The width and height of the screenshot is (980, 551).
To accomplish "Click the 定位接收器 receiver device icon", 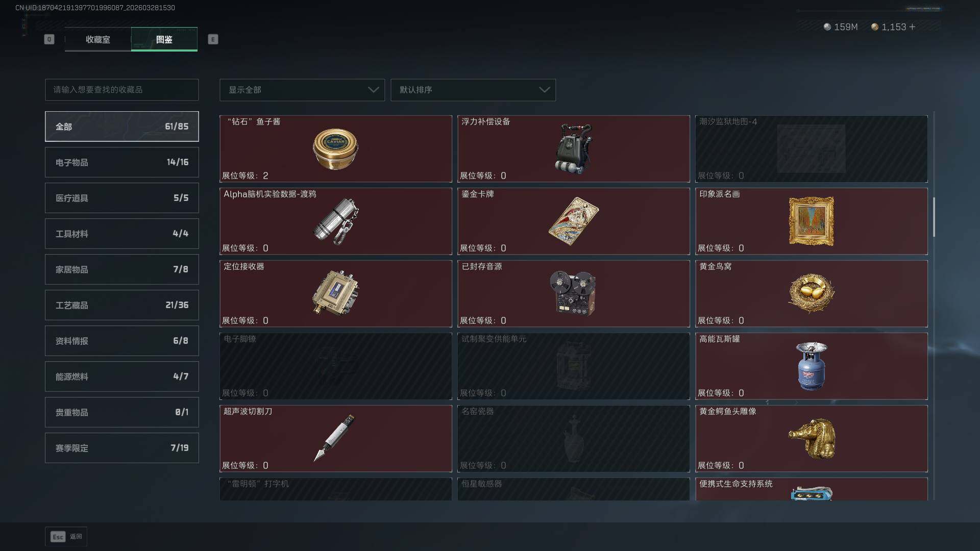I will pyautogui.click(x=335, y=293).
